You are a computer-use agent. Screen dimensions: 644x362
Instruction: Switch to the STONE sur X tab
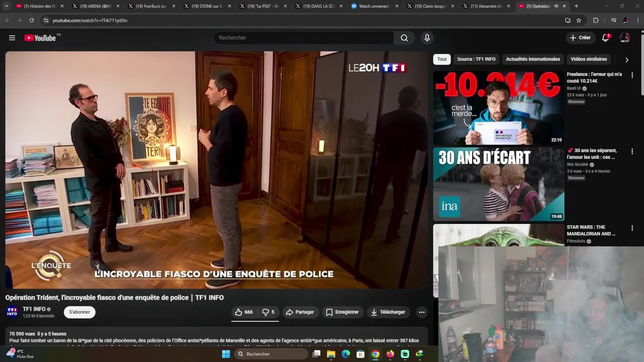tap(207, 6)
